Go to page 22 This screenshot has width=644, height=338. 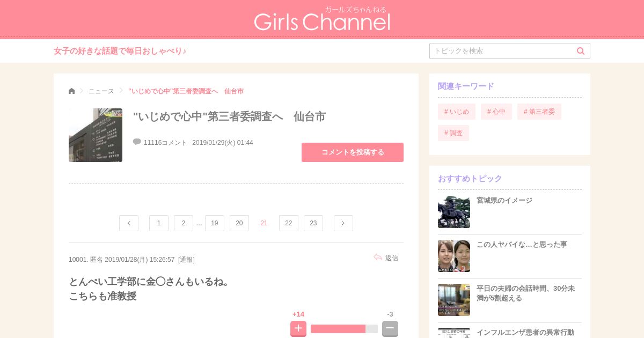click(x=289, y=223)
